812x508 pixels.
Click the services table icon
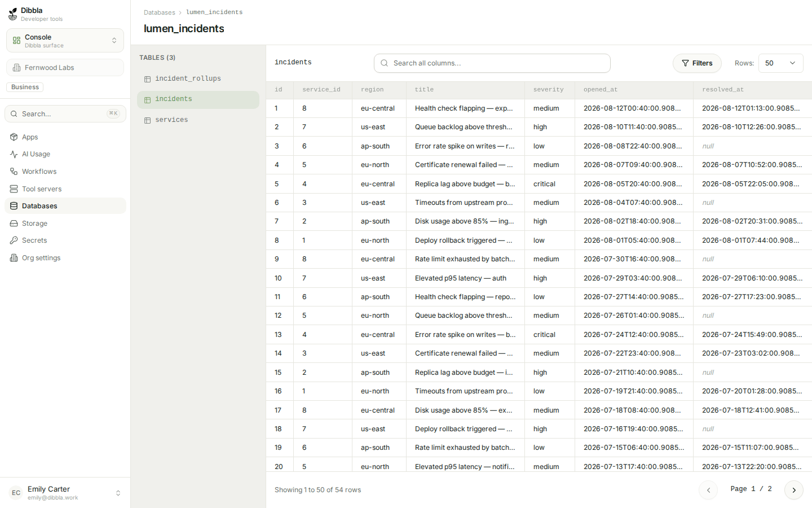point(147,120)
